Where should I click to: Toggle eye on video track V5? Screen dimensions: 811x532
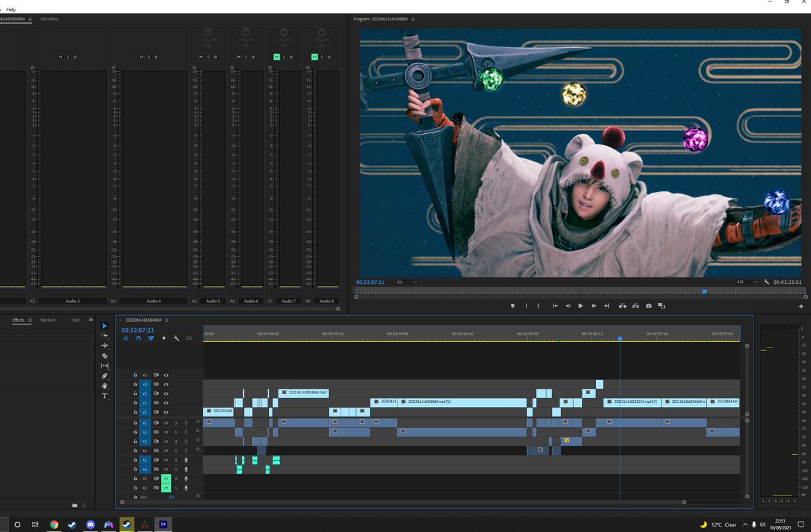click(x=166, y=374)
